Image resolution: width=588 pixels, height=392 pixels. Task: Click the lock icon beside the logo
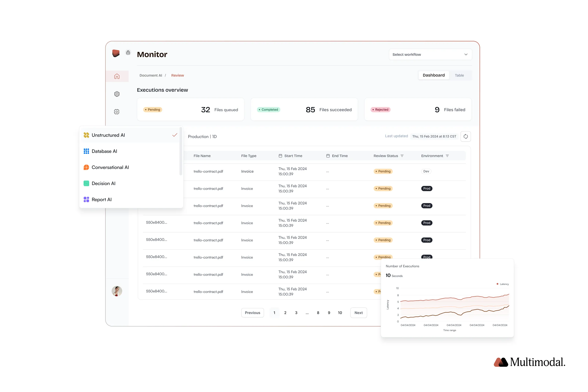pos(128,52)
